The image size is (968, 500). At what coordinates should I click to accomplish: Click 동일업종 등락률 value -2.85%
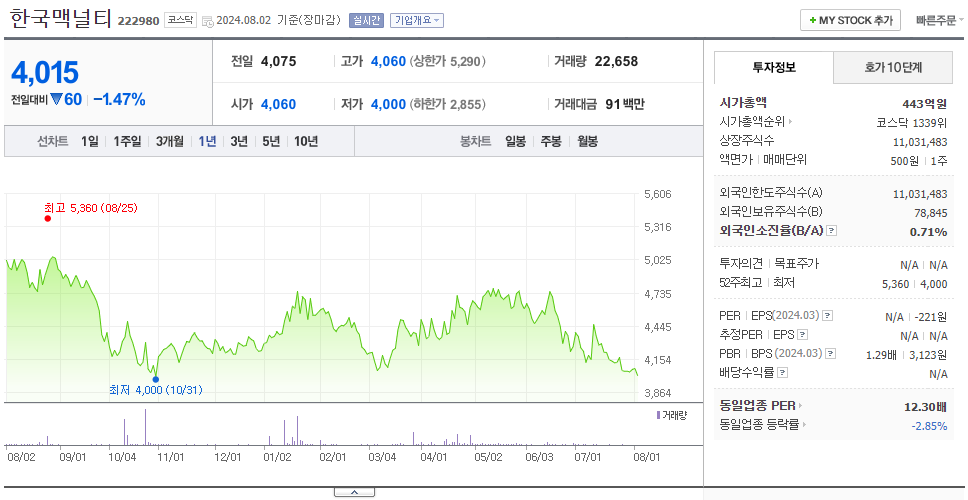(929, 425)
